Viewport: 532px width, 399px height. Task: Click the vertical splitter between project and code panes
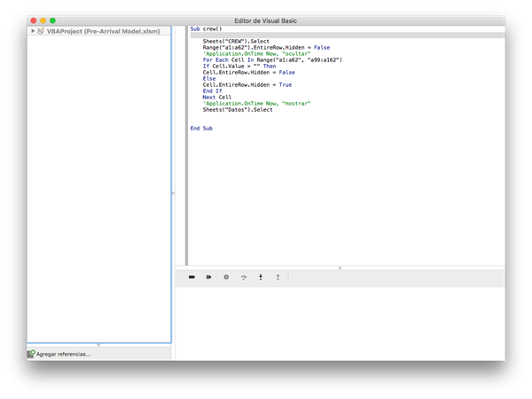173,192
